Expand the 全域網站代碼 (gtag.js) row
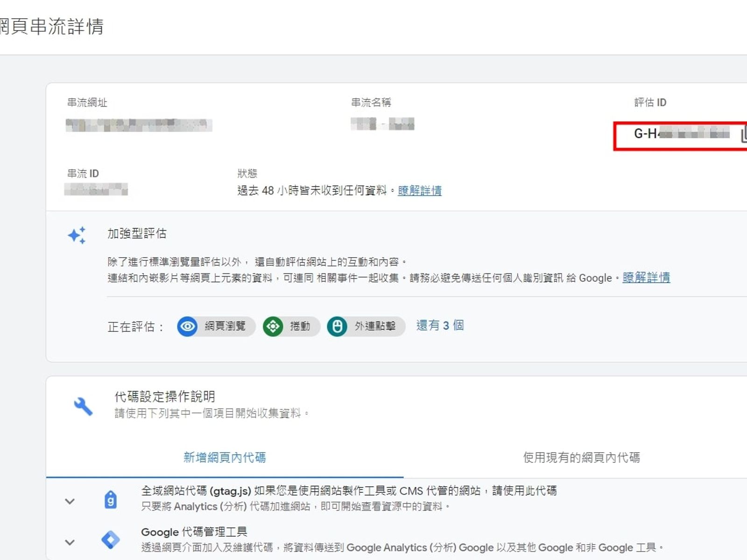Image resolution: width=747 pixels, height=560 pixels. tap(70, 501)
